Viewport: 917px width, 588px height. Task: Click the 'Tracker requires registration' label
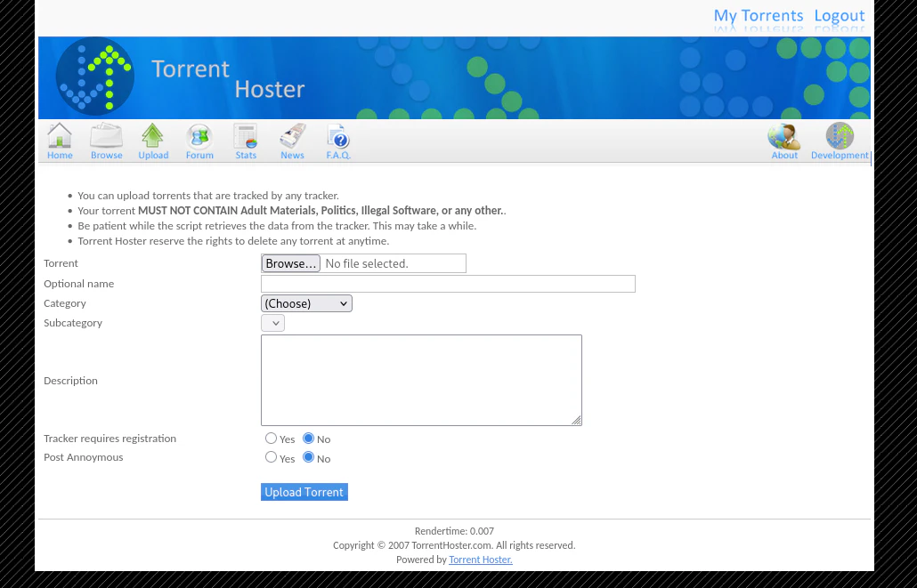click(110, 439)
